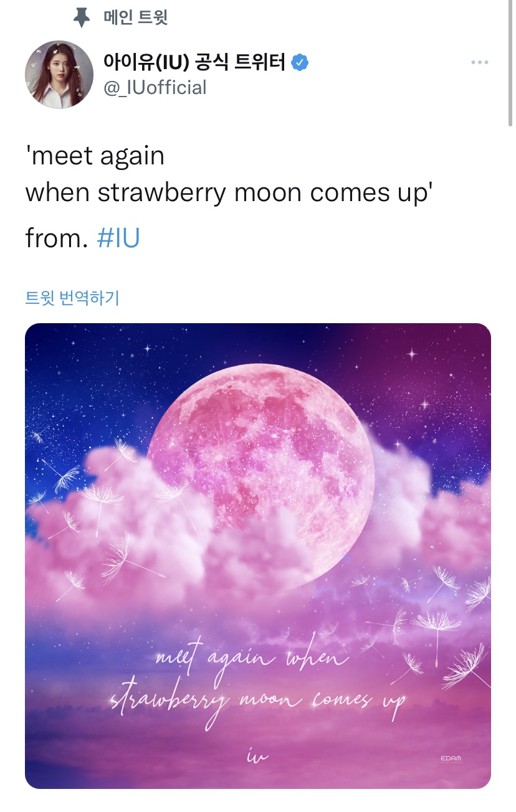The width and height of the screenshot is (516, 812).
Task: Click the 'when strawberry moon comes up' tweet line
Action: [x=229, y=193]
